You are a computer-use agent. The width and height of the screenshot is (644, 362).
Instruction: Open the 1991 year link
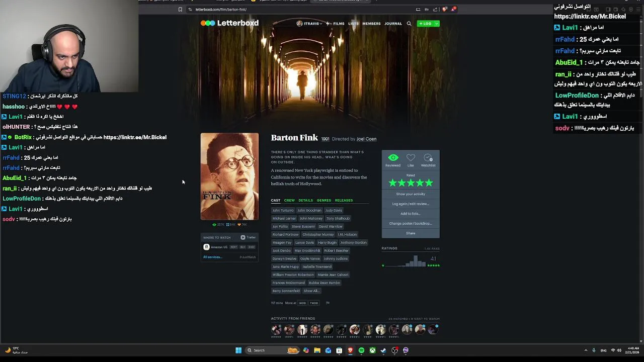[x=325, y=139]
